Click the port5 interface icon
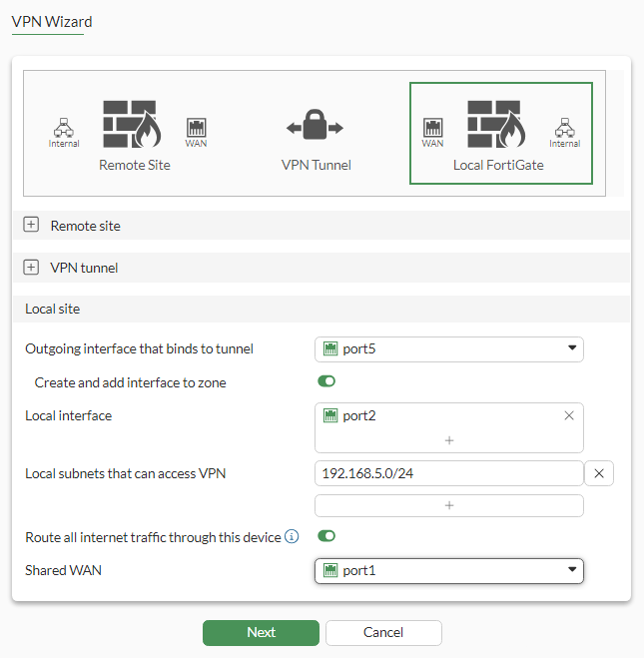Image resolution: width=644 pixels, height=658 pixels. (330, 348)
